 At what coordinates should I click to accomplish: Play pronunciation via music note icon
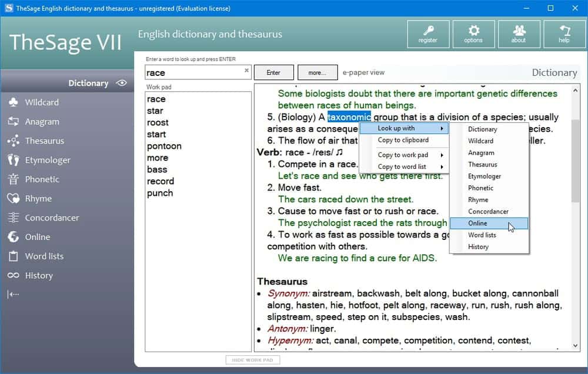pos(339,152)
